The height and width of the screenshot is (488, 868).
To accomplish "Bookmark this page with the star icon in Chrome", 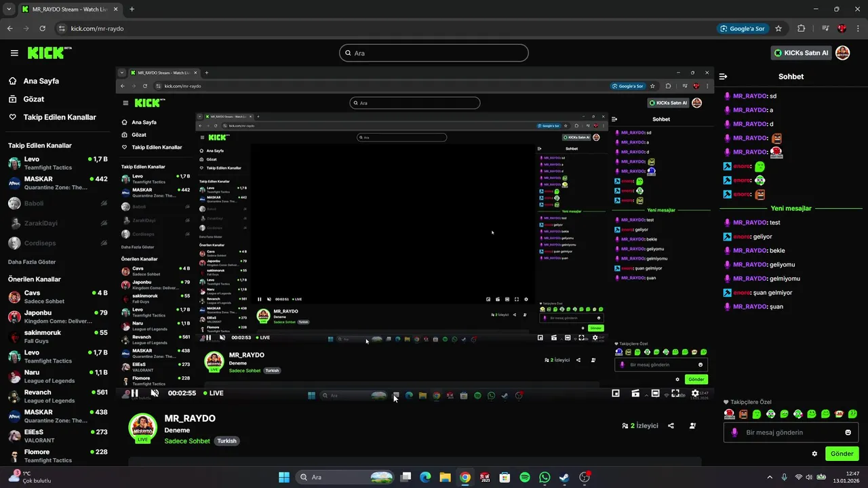I will (x=778, y=28).
